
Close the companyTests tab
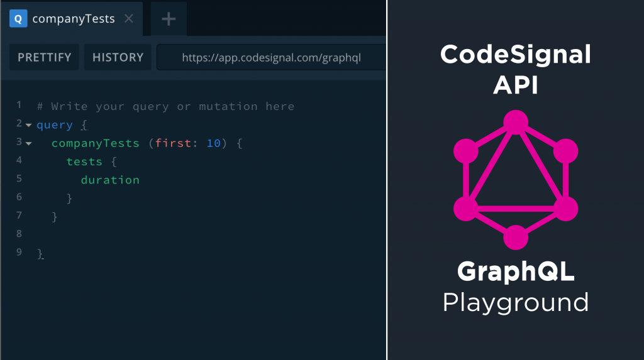click(x=128, y=18)
